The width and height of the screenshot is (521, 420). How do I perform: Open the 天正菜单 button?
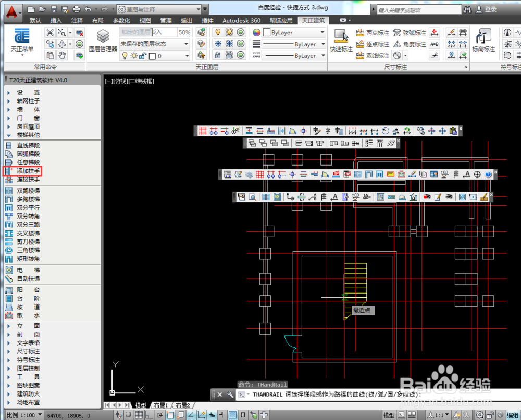coord(22,42)
